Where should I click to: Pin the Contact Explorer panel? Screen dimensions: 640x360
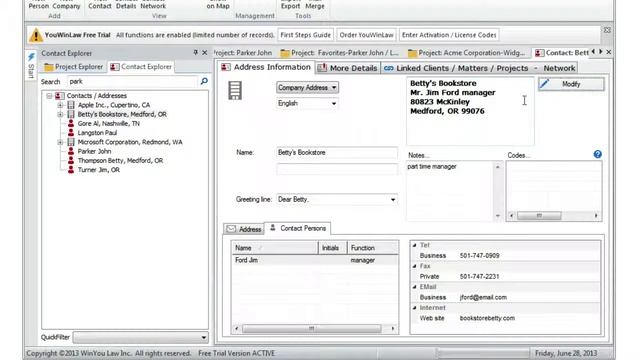click(x=196, y=53)
